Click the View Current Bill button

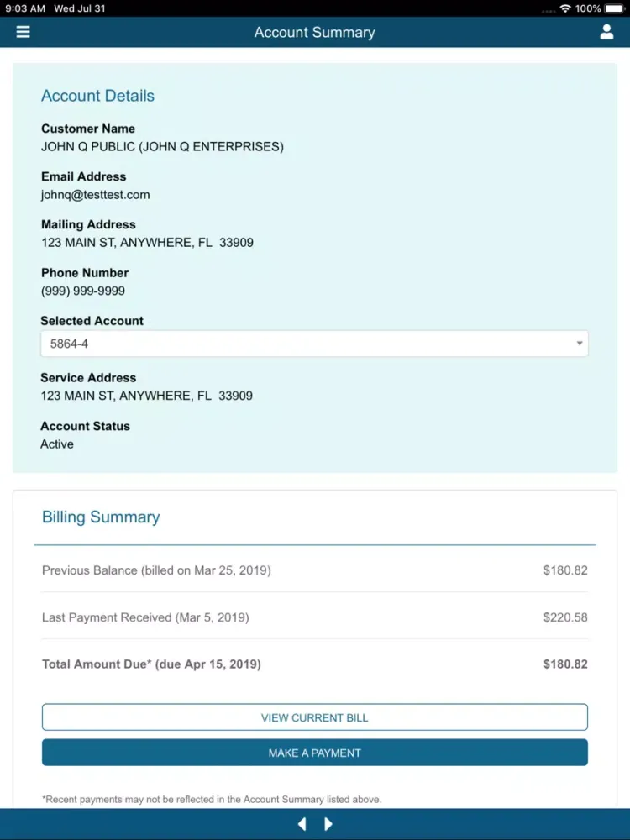click(314, 717)
